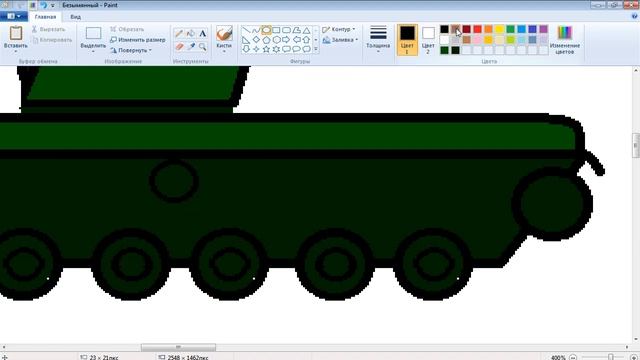640x360 pixels.
Task: Choose the Rectangle shape
Action: pyautogui.click(x=276, y=30)
